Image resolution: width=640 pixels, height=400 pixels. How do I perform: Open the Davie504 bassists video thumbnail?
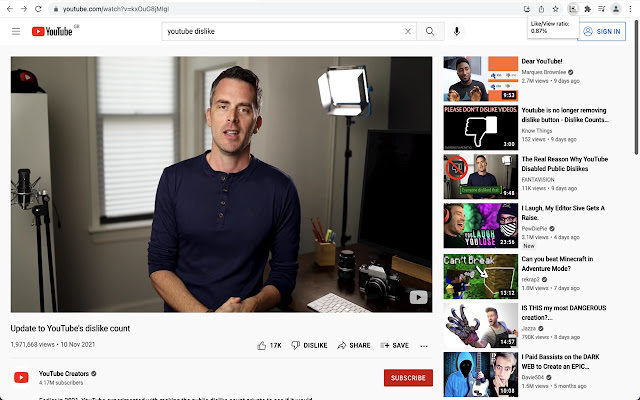tap(480, 374)
